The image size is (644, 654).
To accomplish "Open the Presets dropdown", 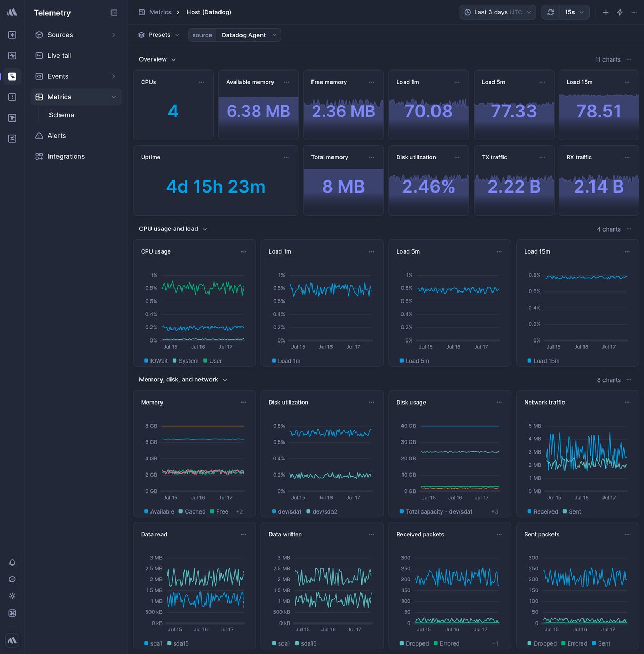I will 159,35.
